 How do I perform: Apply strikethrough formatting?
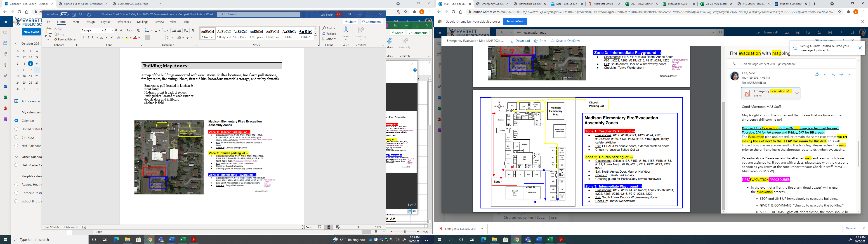point(101,38)
